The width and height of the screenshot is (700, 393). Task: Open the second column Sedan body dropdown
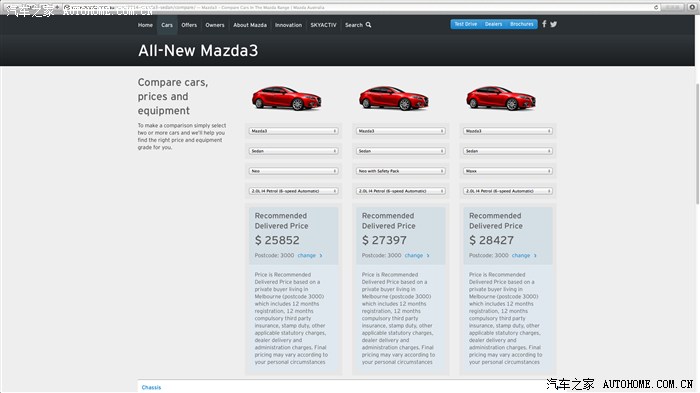(x=401, y=151)
